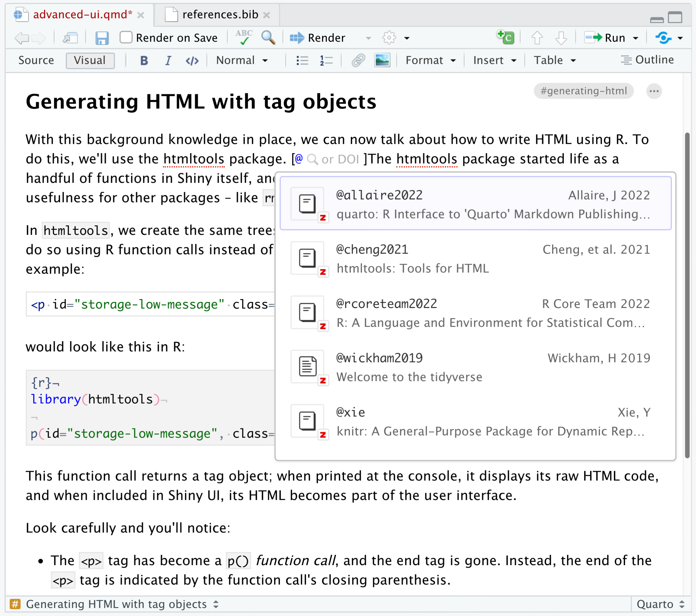This screenshot has height=616, width=696.
Task: Enable Render on Save
Action: (126, 38)
